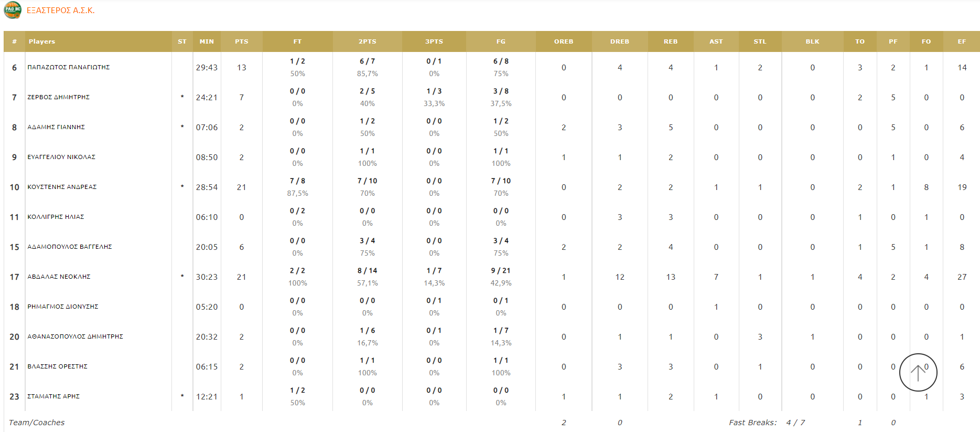
Task: Open player ΚΟΥΣΤΕΝΗΣ ΑΝΔΡΕΑΣ
Action: [62, 187]
